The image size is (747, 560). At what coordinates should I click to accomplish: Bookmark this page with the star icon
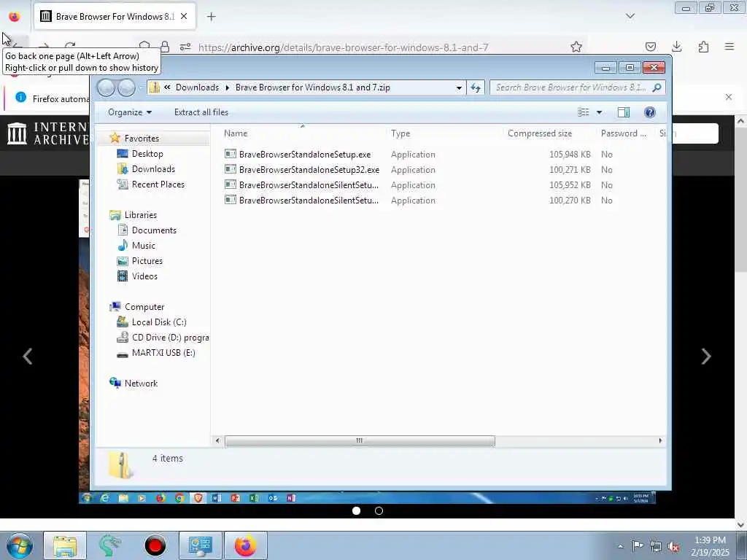[x=576, y=47]
